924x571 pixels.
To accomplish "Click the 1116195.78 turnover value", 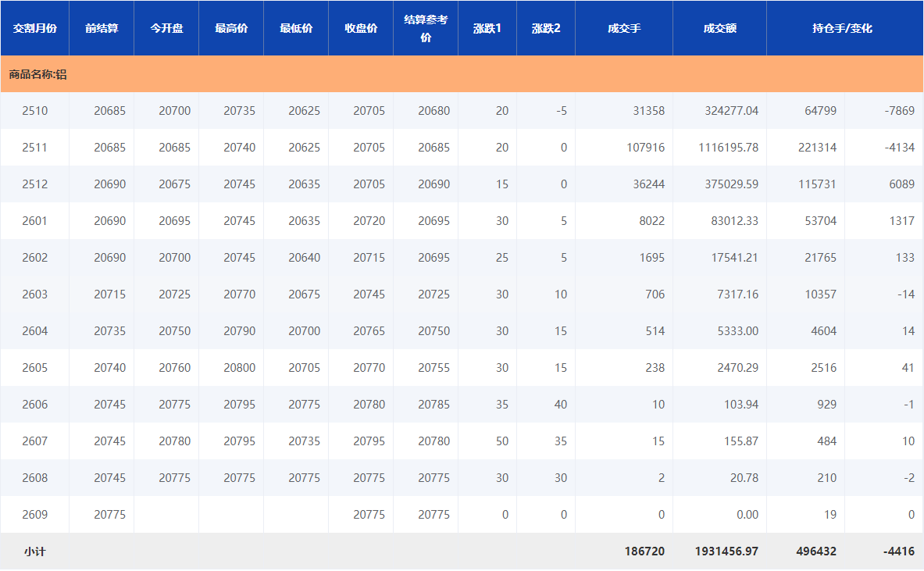I will coord(728,148).
